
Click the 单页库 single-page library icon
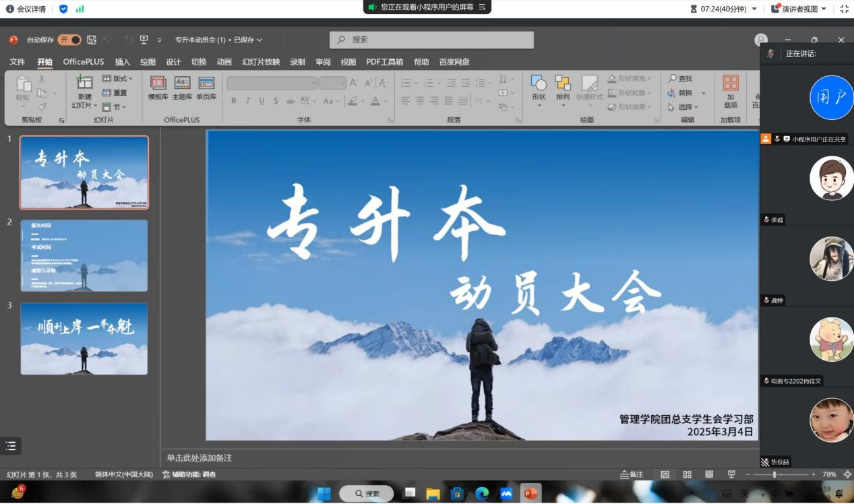pyautogui.click(x=206, y=84)
